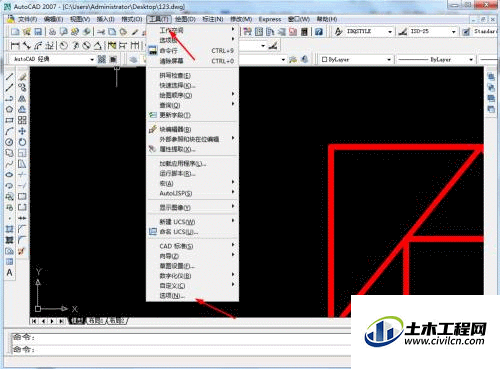Open the ByLayer color dropdown
Viewport: 500px width, 369px height.
tap(389, 60)
